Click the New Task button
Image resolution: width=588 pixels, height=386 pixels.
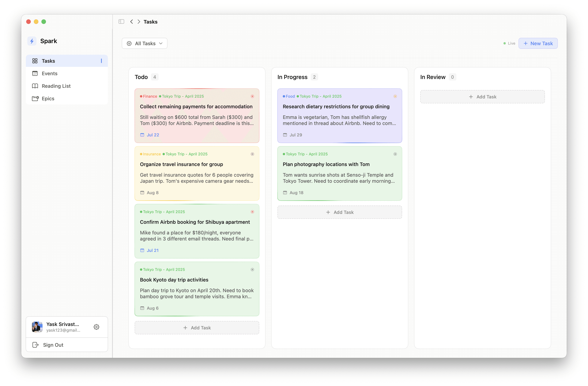pos(538,44)
